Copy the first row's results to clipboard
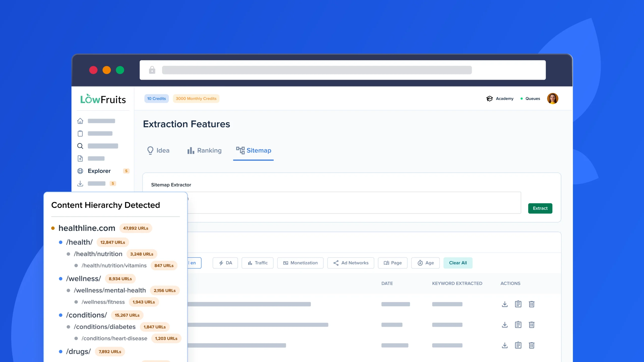 pos(518,304)
